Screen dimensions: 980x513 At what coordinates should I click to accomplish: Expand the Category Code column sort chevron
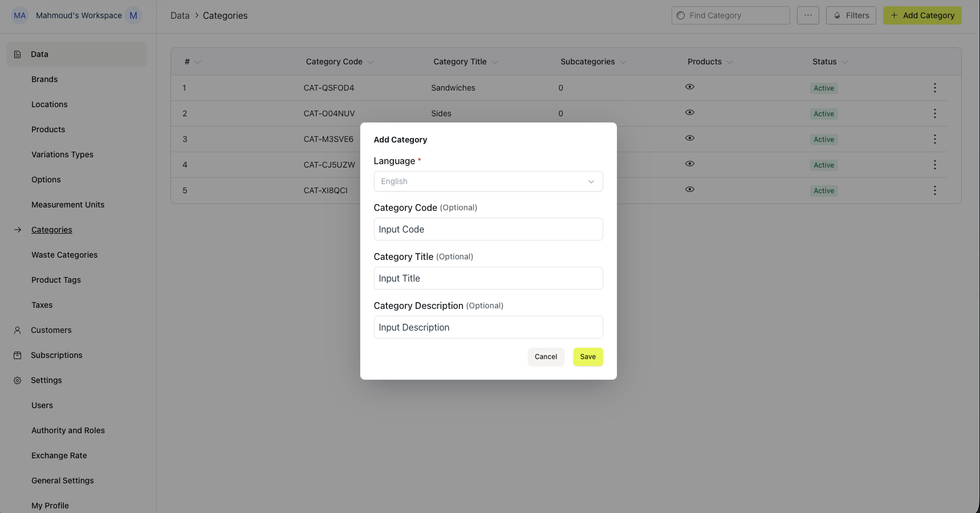pos(371,62)
